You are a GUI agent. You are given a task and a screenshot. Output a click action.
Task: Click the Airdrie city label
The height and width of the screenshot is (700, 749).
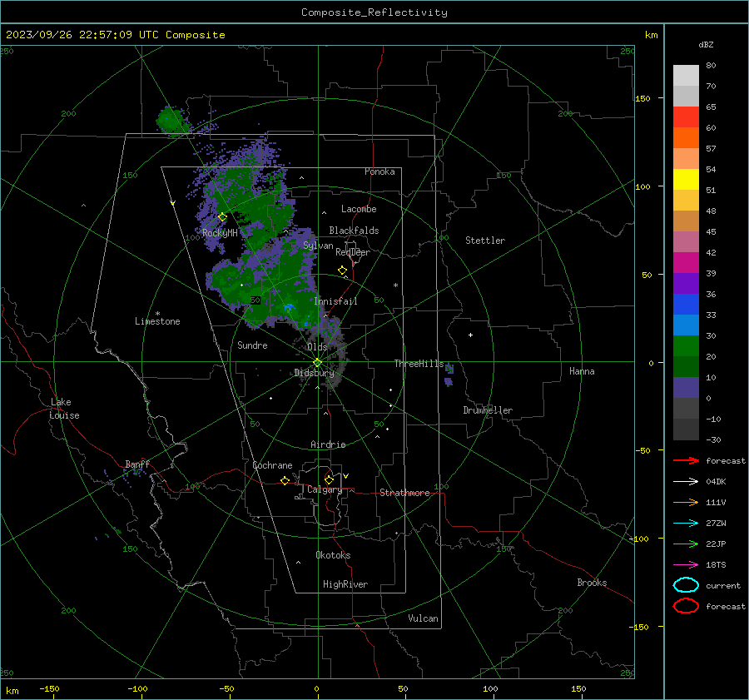pos(328,444)
